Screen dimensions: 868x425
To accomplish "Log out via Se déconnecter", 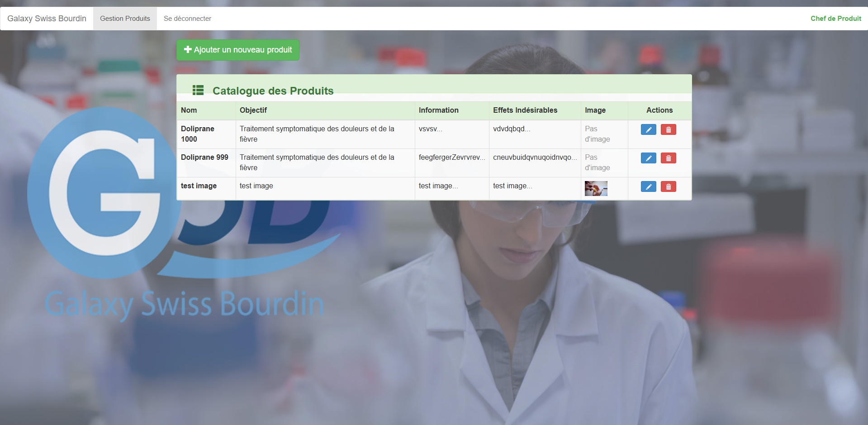I will pos(187,19).
